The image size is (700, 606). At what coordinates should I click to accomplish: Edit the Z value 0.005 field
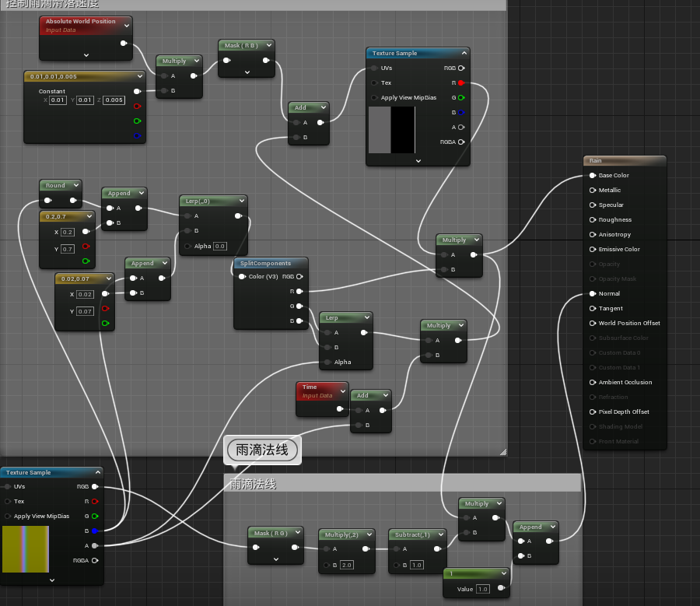114,100
